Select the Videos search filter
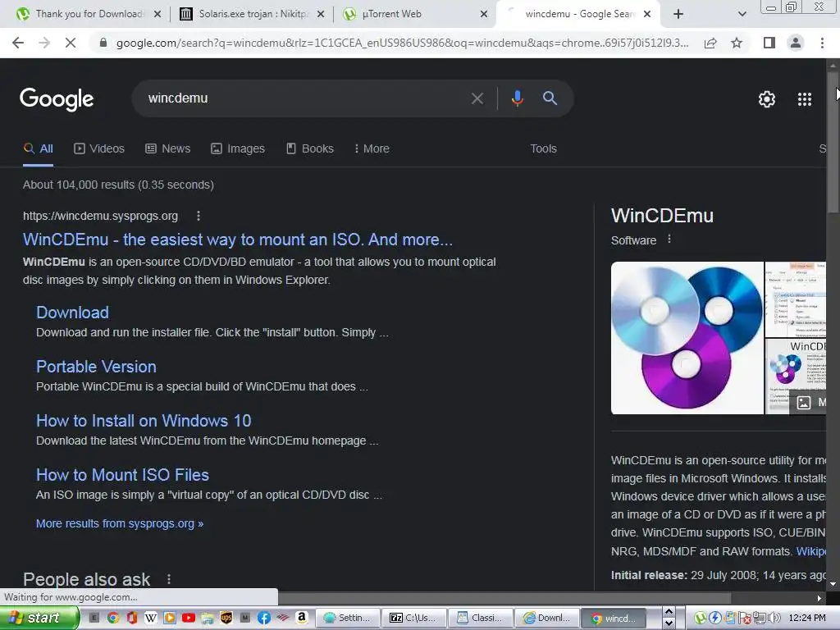 click(x=99, y=148)
